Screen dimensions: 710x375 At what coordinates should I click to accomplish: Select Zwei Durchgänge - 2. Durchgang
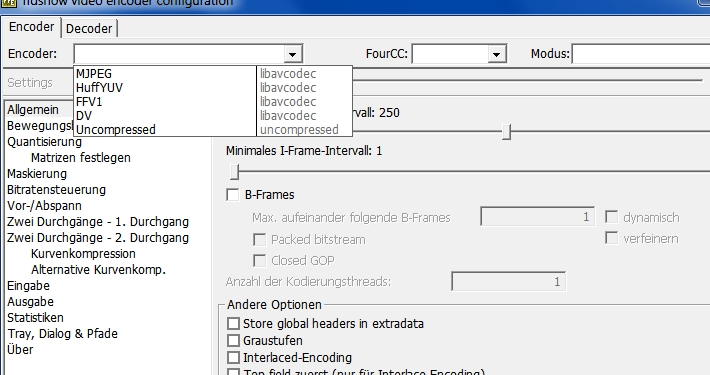[x=98, y=238]
